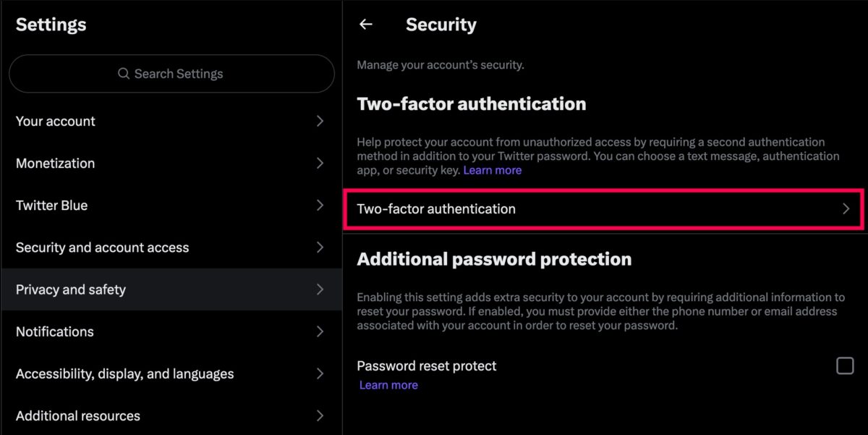Expand Notifications using its chevron
This screenshot has width=868, height=435.
tap(320, 331)
